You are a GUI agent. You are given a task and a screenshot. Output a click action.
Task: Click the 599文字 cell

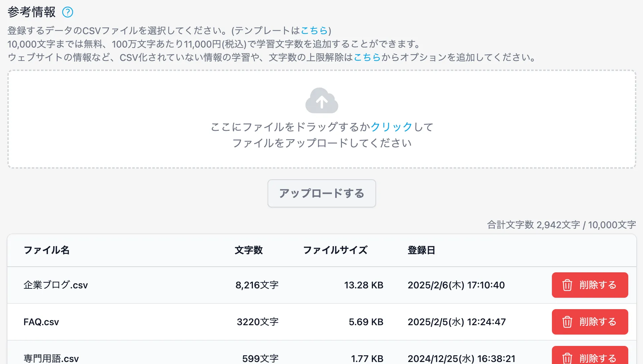click(x=260, y=358)
